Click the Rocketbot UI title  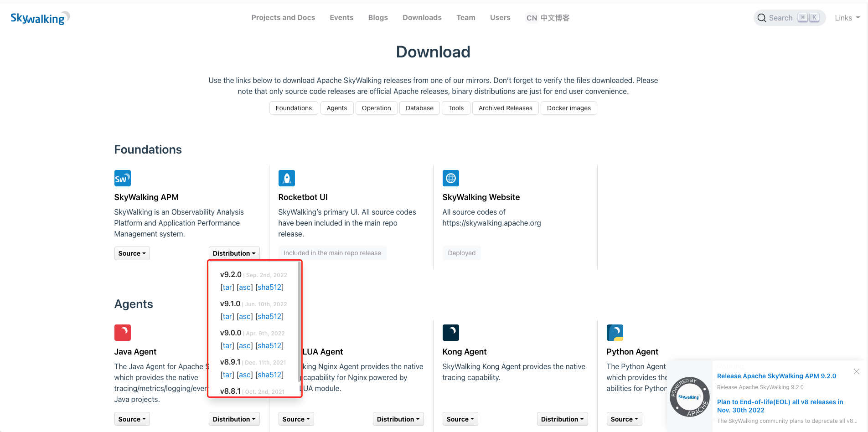[x=303, y=197]
